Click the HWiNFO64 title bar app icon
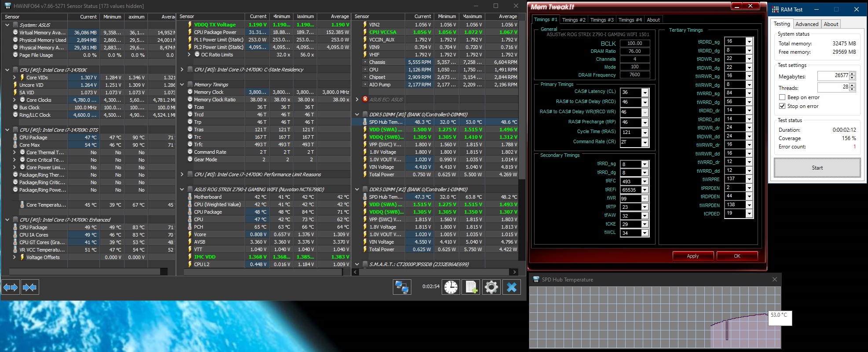 click(x=7, y=6)
